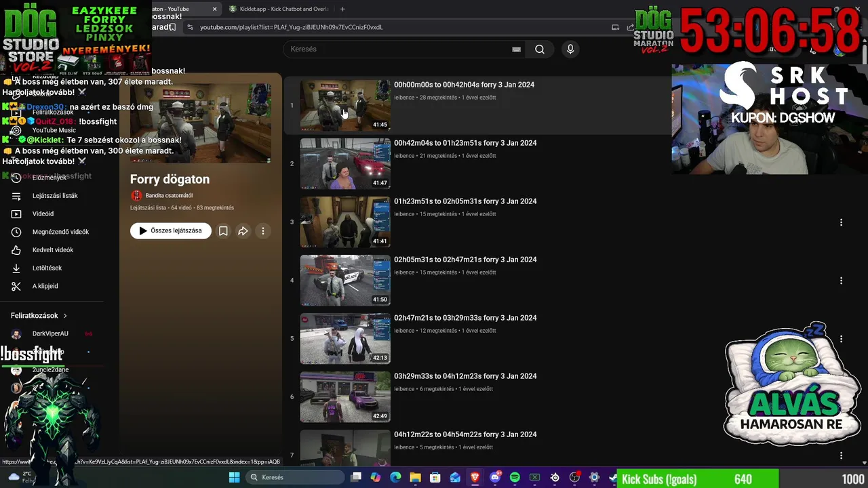Click thumbnail of third video 41:41
868x488 pixels.
(345, 222)
